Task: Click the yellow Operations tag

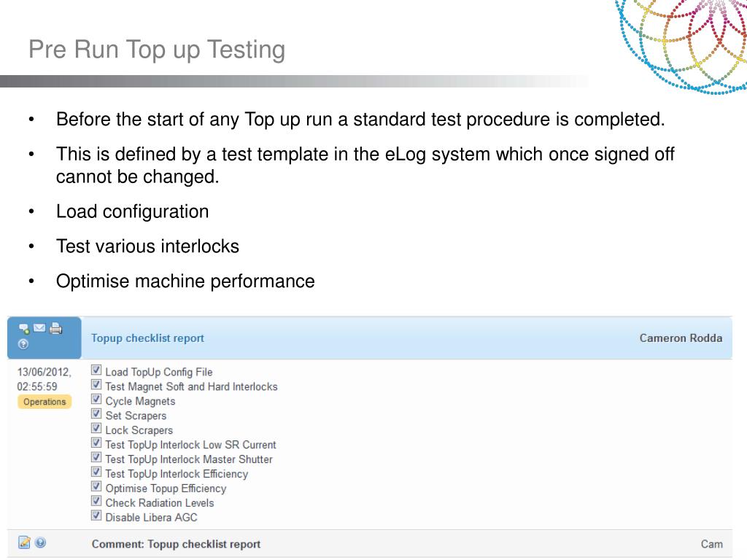Action: (44, 402)
